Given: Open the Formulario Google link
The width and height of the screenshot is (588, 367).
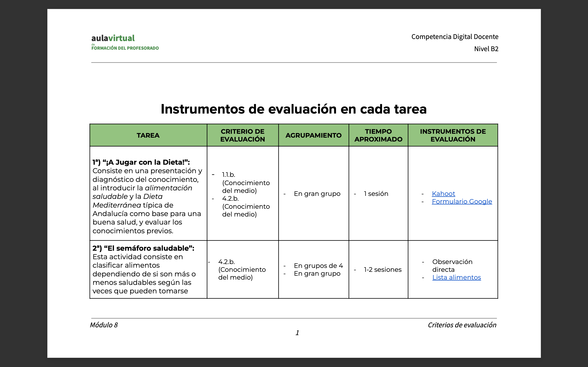Looking at the screenshot, I should click(x=462, y=201).
